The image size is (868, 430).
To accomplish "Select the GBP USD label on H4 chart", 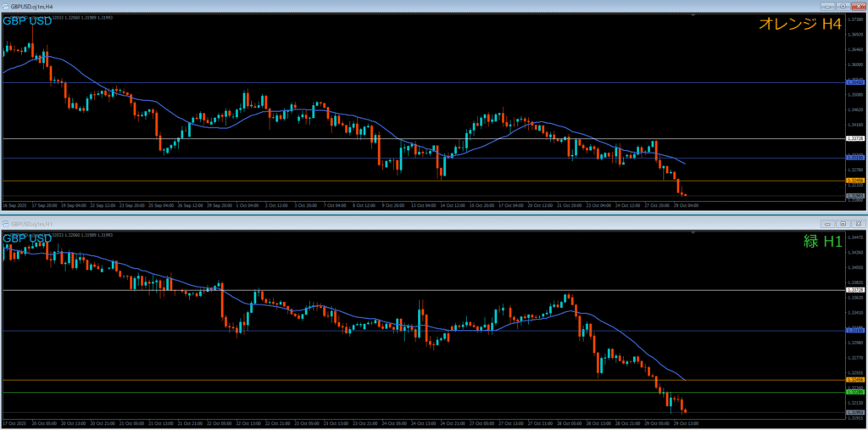I will (27, 20).
